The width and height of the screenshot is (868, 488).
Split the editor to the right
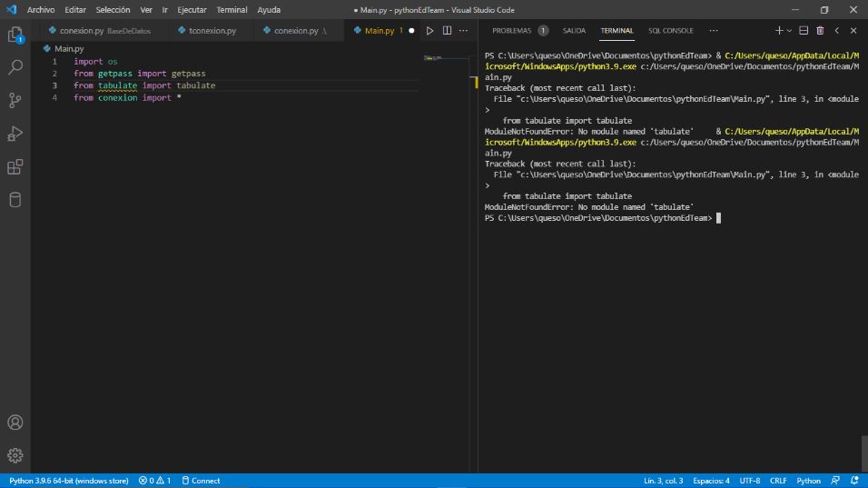447,31
